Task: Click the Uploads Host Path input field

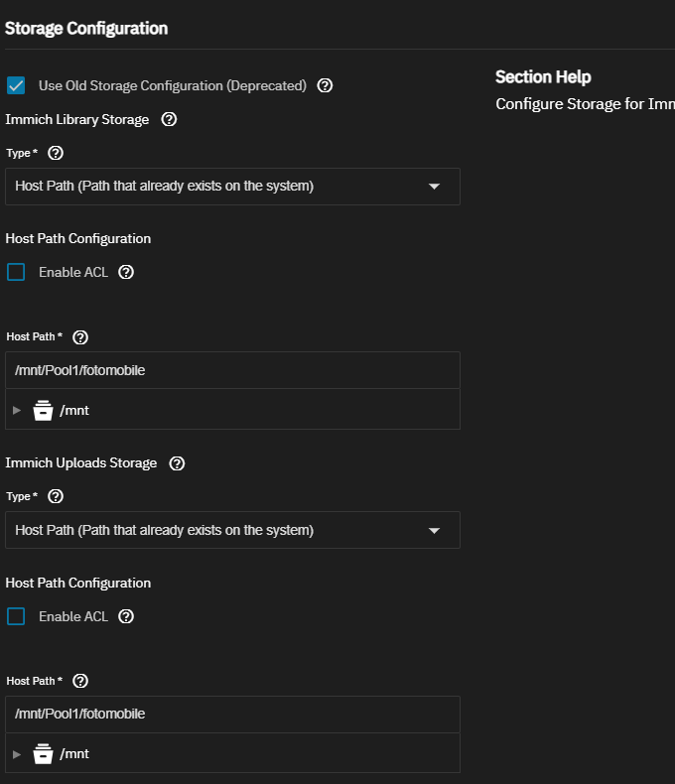Action: 232,714
